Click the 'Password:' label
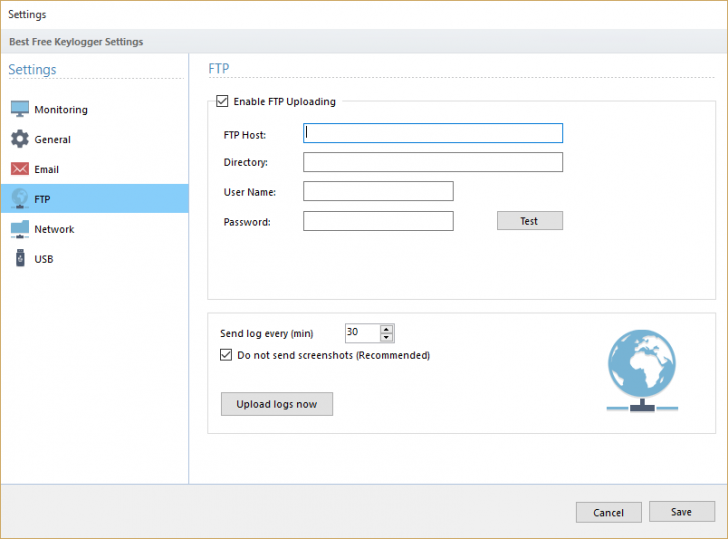 click(x=247, y=222)
